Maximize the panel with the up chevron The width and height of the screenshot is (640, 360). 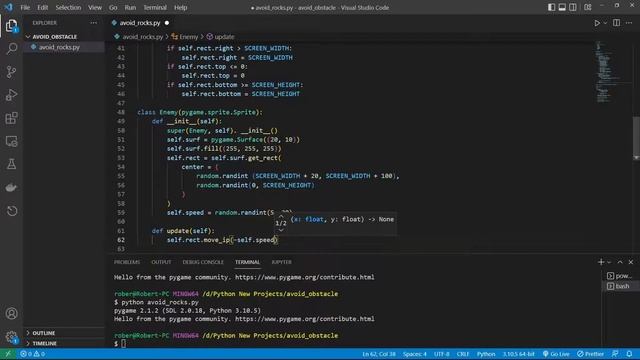(620, 262)
